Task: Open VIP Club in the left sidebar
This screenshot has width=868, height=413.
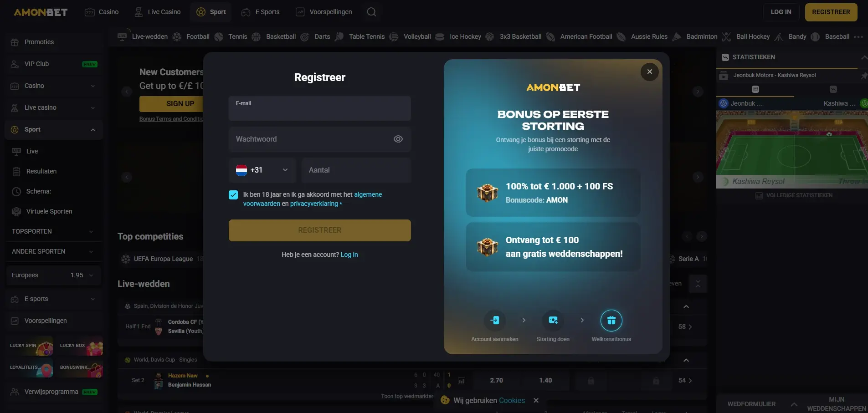Action: pyautogui.click(x=54, y=64)
